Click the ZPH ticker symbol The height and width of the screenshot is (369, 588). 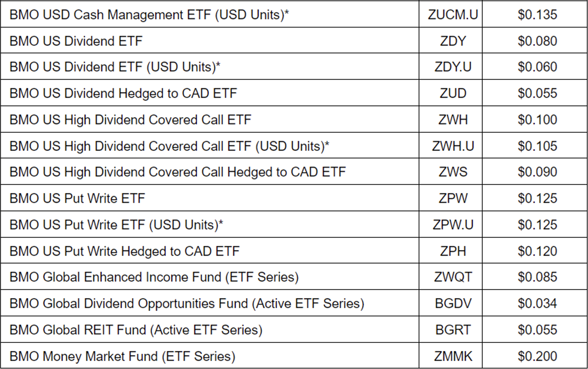453,251
